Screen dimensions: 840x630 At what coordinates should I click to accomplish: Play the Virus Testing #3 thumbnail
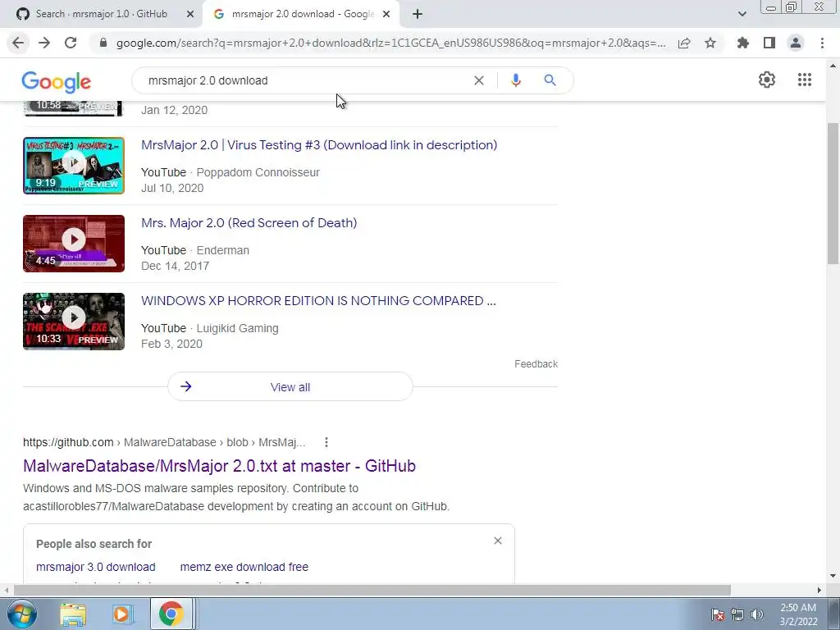(74, 166)
